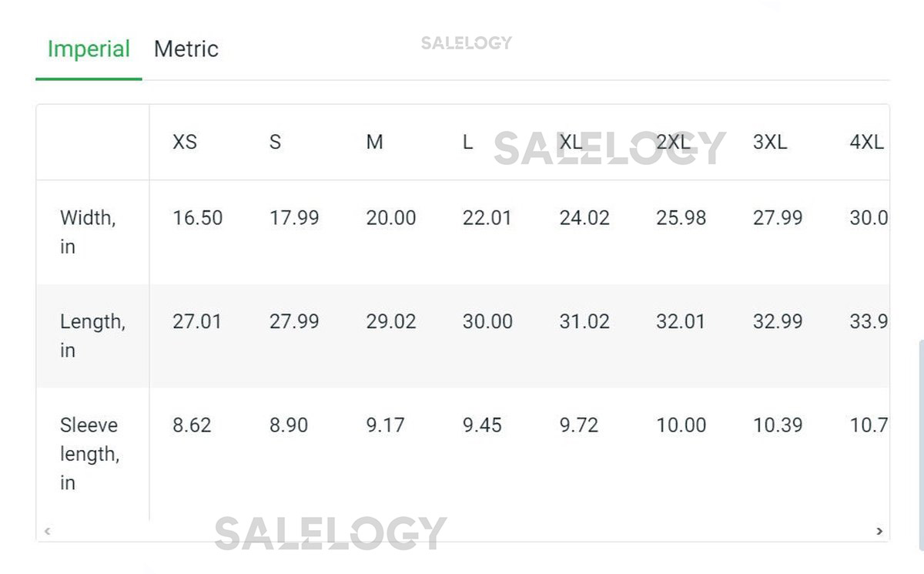Select the M size column header

(374, 143)
